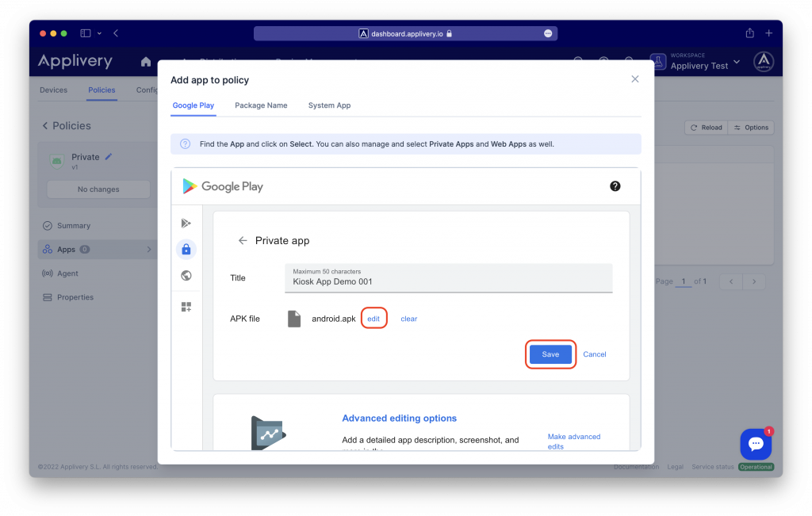The width and height of the screenshot is (812, 516).
Task: Click Make advanced edits link
Action: point(574,441)
